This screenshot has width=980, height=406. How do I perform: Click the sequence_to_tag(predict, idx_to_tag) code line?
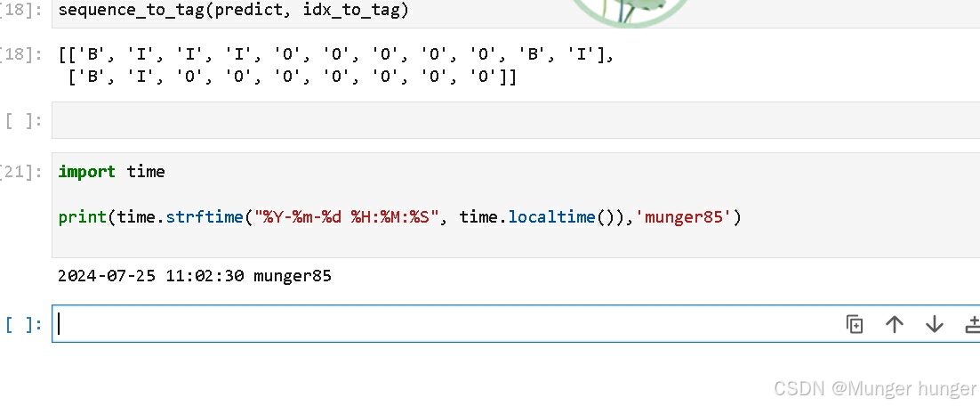[x=233, y=11]
